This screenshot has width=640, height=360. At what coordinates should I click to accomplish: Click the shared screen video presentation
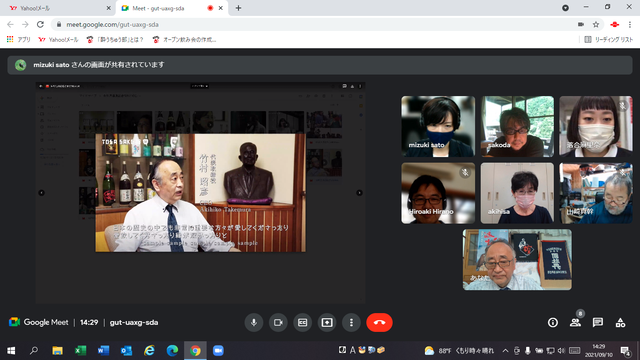coord(200,193)
